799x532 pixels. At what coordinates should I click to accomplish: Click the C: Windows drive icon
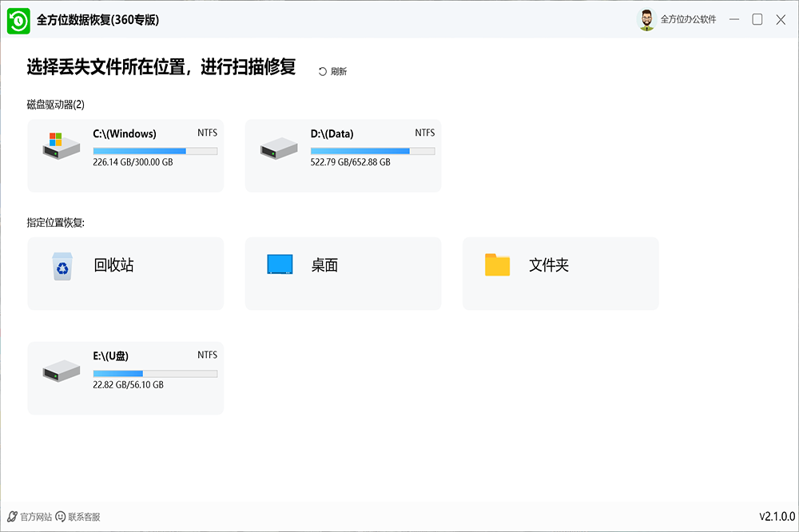(62, 145)
